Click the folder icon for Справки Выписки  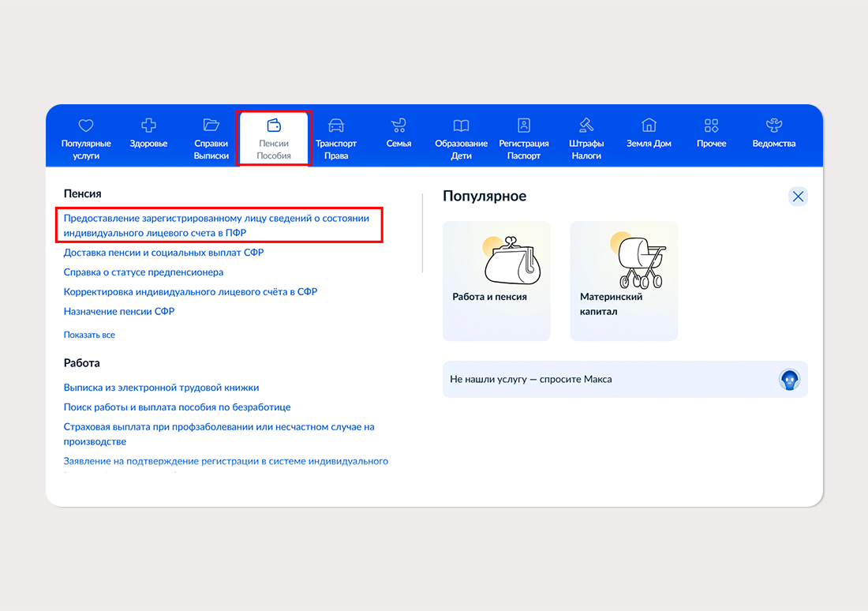point(211,126)
